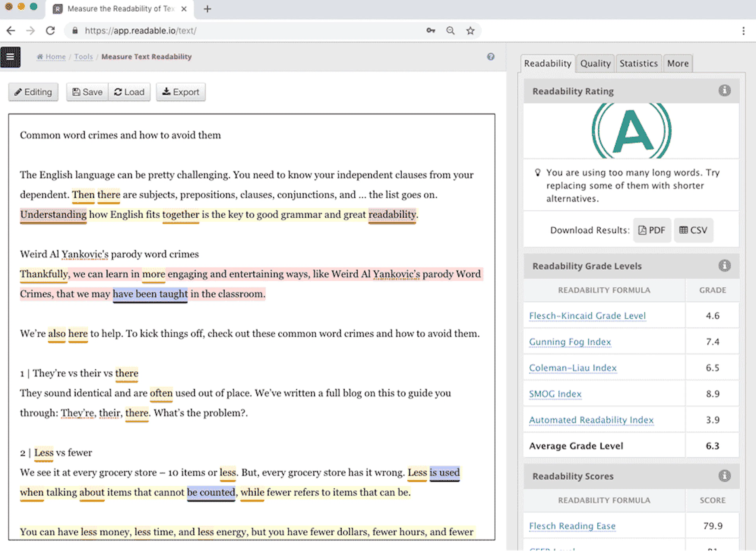Click the help question mark icon
Viewport: 756px width, 552px height.
pos(490,56)
